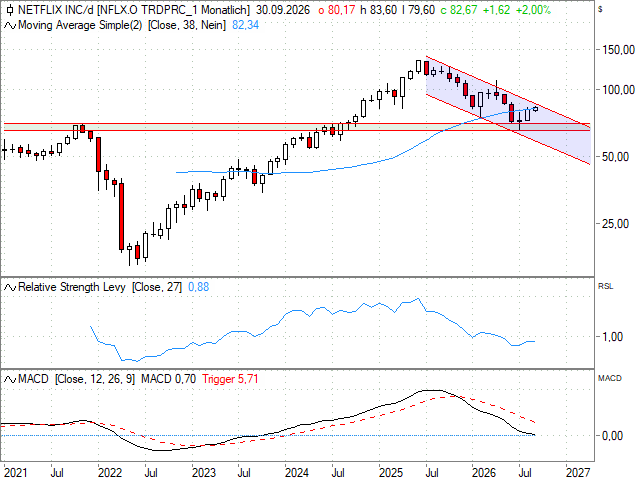The height and width of the screenshot is (480, 640).
Task: Click the MACD [Close, 12, 26, 9] label
Action: [x=76, y=380]
